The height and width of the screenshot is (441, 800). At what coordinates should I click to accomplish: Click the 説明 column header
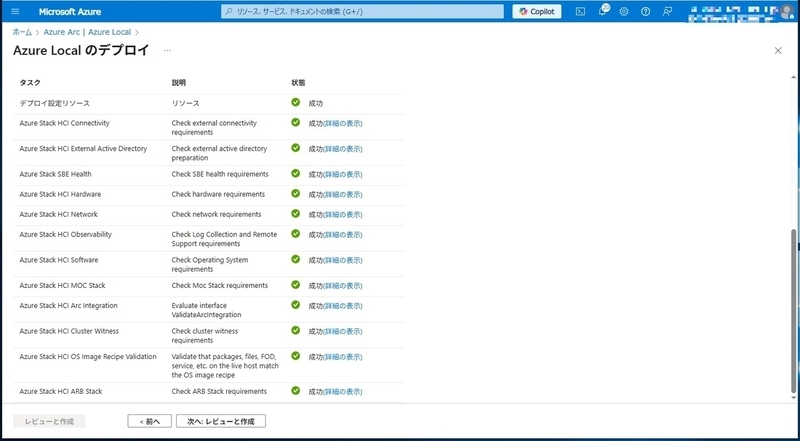pyautogui.click(x=179, y=83)
